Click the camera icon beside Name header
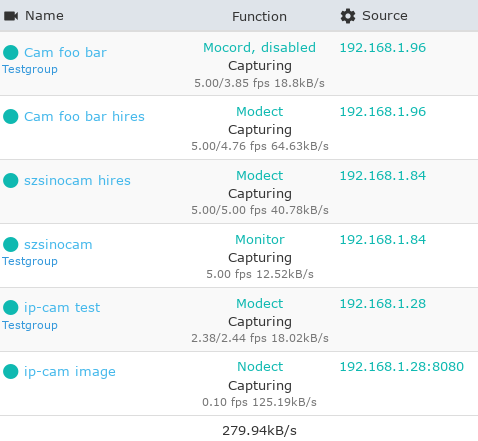The width and height of the screenshot is (478, 441). click(11, 16)
